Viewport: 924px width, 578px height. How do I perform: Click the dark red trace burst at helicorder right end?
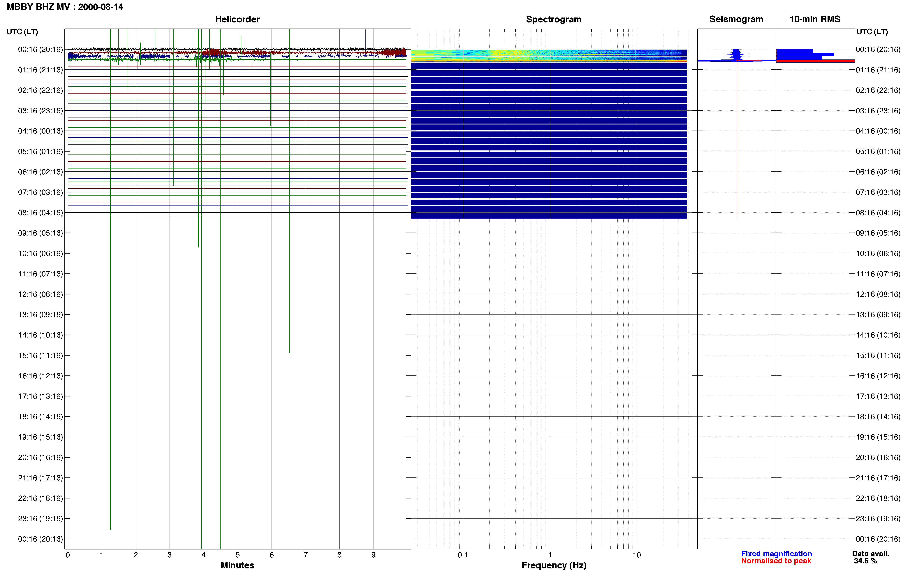point(394,53)
